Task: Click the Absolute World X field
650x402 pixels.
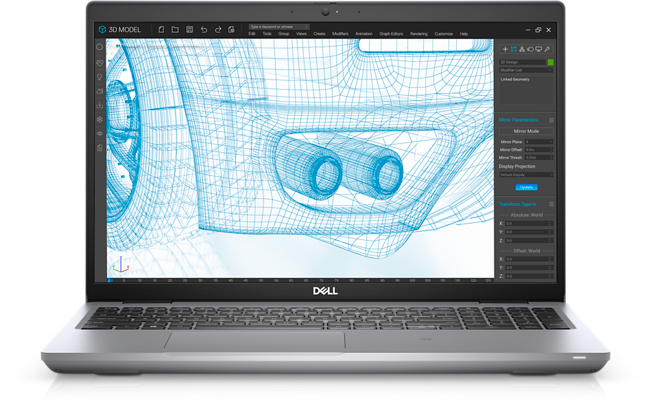Action: (529, 223)
